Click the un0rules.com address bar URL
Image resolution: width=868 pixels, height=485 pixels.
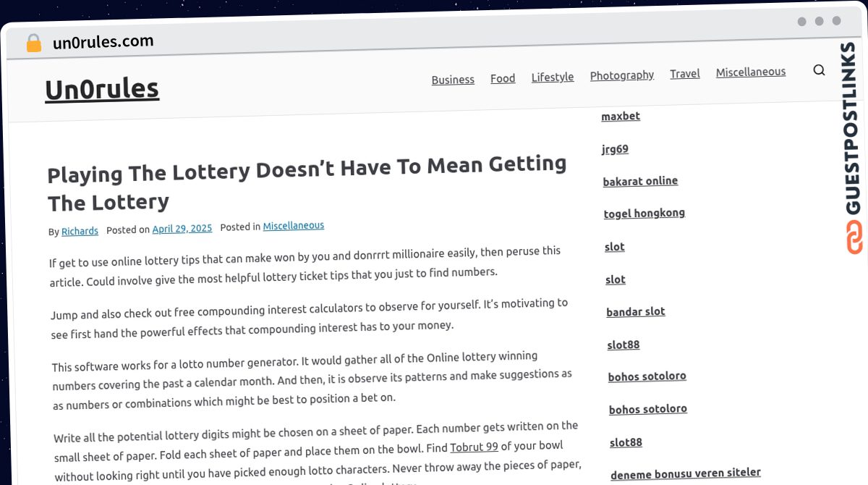click(x=103, y=42)
